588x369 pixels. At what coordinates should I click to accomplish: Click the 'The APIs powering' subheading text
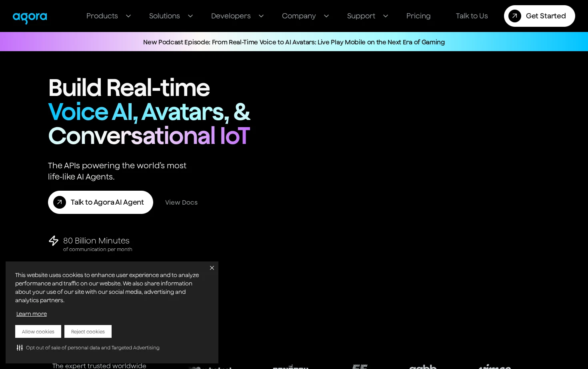coord(117,171)
